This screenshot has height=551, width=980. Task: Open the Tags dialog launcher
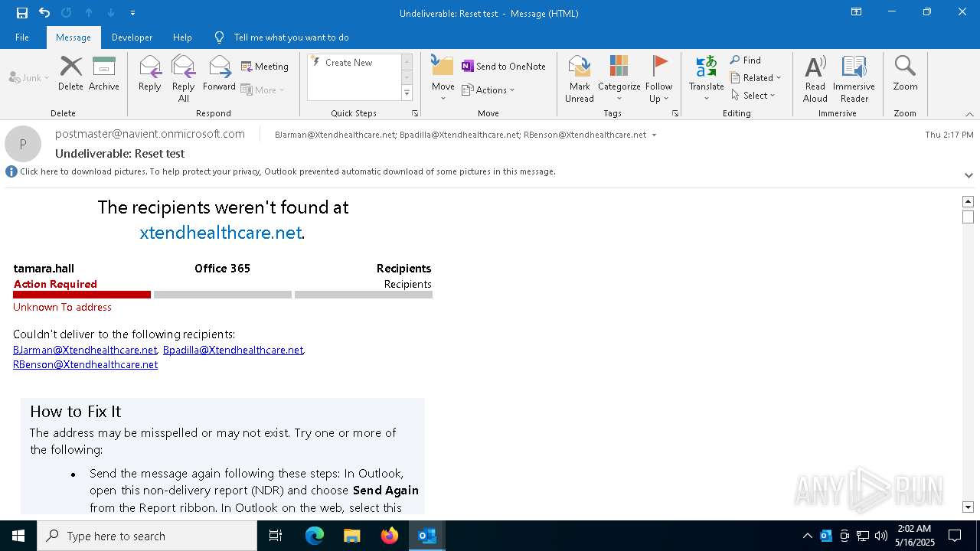pyautogui.click(x=675, y=113)
